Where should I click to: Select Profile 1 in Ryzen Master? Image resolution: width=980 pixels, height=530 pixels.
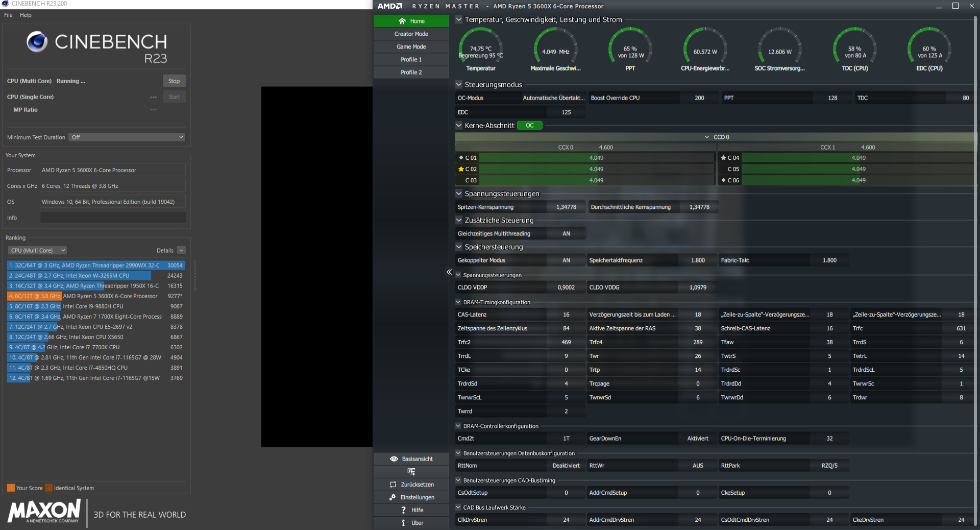[411, 60]
